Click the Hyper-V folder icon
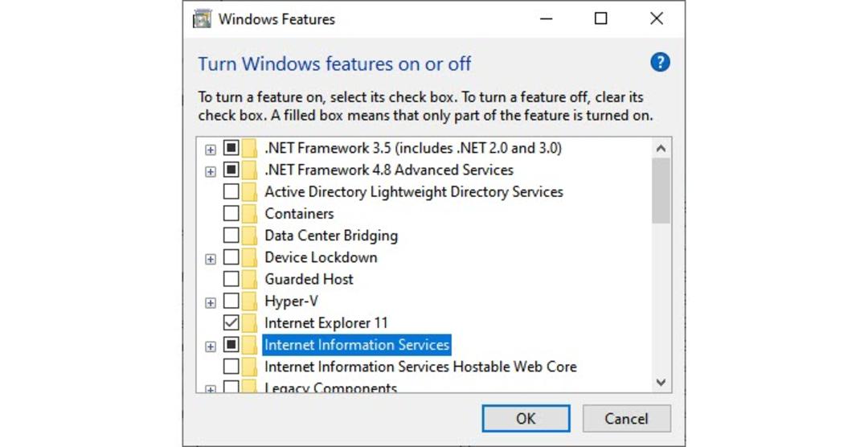The image size is (868, 447). 250,301
